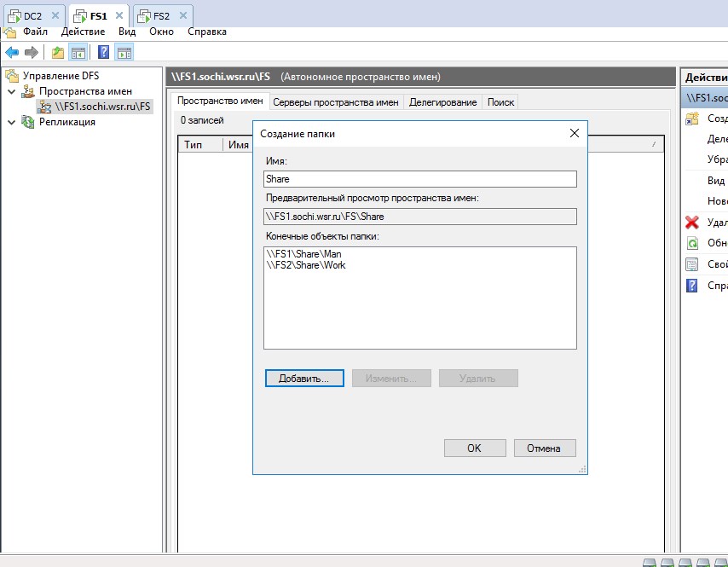Screen dimensions: 728x567
Task: Click the dialog resize grip corner
Action: pyautogui.click(x=583, y=470)
